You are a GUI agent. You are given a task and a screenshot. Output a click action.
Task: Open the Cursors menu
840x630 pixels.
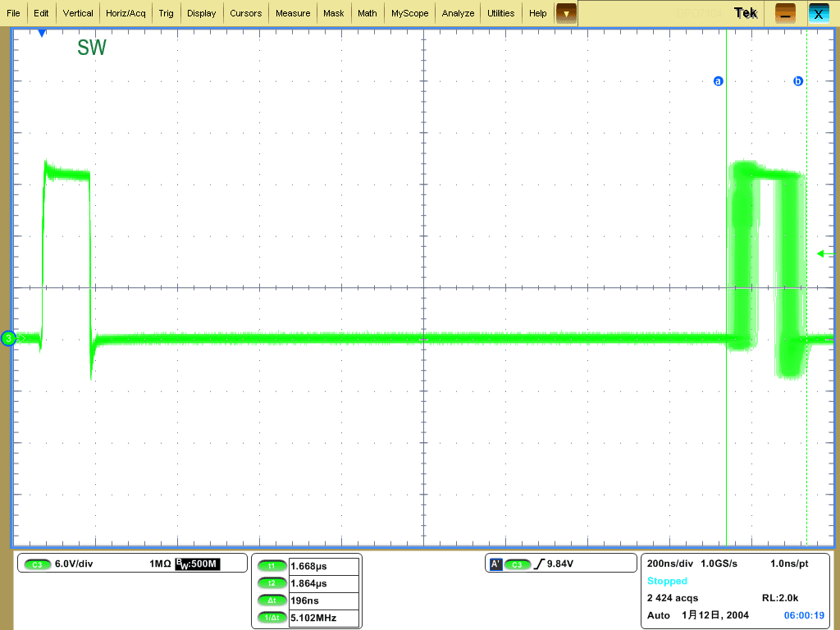coord(245,13)
